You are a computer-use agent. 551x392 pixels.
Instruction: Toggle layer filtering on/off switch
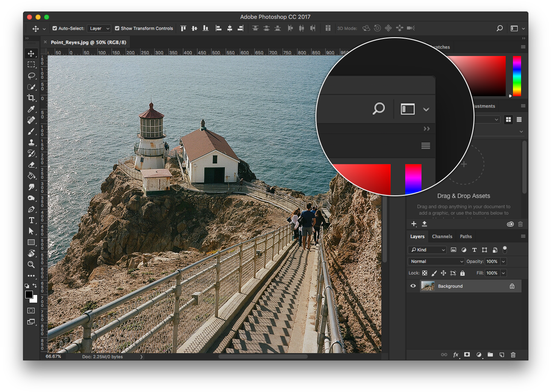[505, 249]
